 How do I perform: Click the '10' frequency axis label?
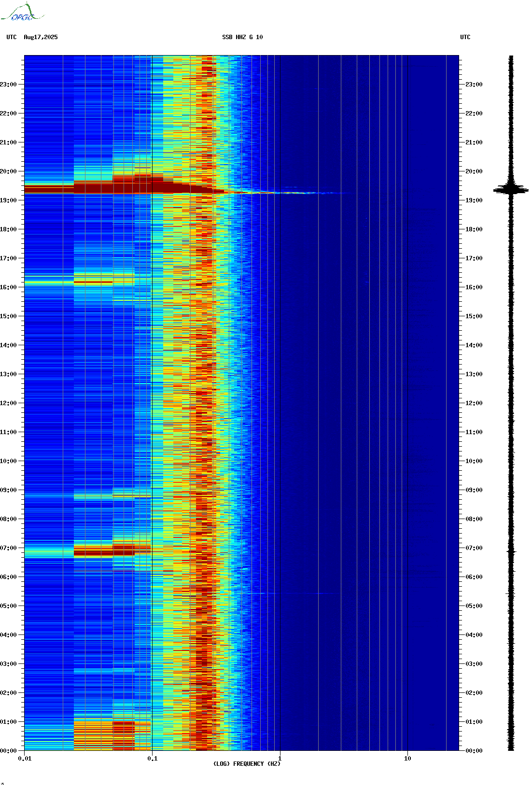tap(407, 759)
